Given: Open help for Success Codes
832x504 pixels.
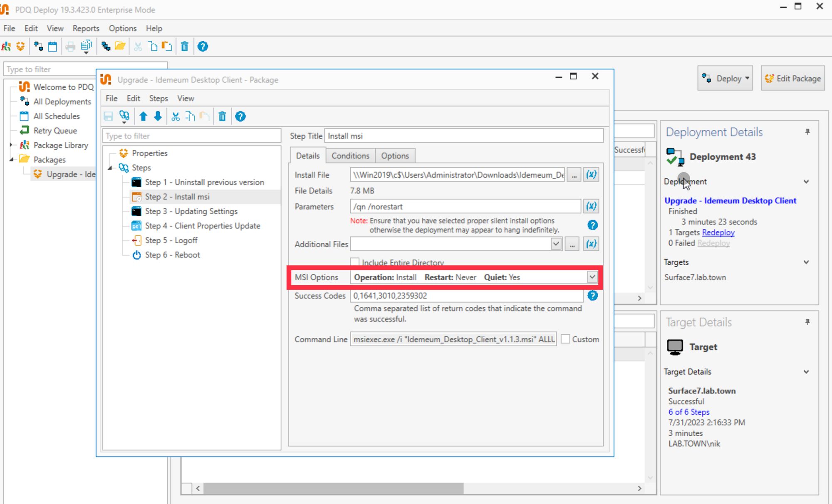Looking at the screenshot, I should tap(592, 296).
